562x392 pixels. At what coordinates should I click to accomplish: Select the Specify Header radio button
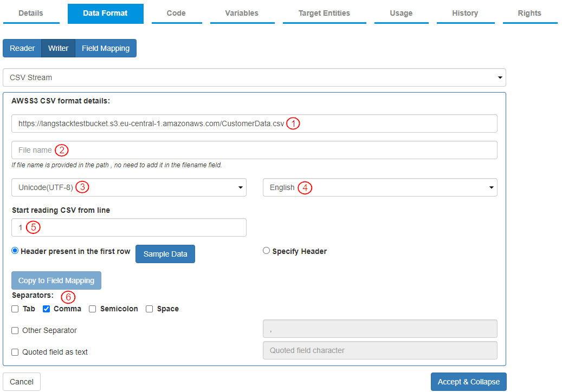click(x=266, y=251)
